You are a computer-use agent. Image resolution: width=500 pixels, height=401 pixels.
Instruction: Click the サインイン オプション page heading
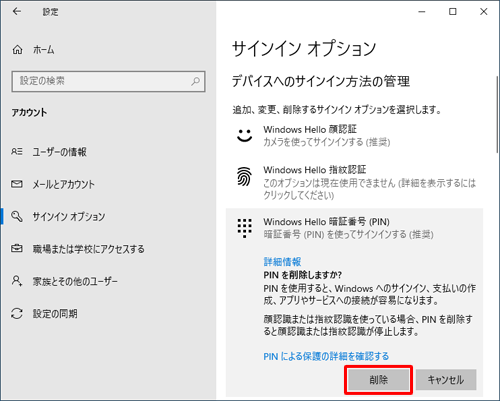[304, 49]
